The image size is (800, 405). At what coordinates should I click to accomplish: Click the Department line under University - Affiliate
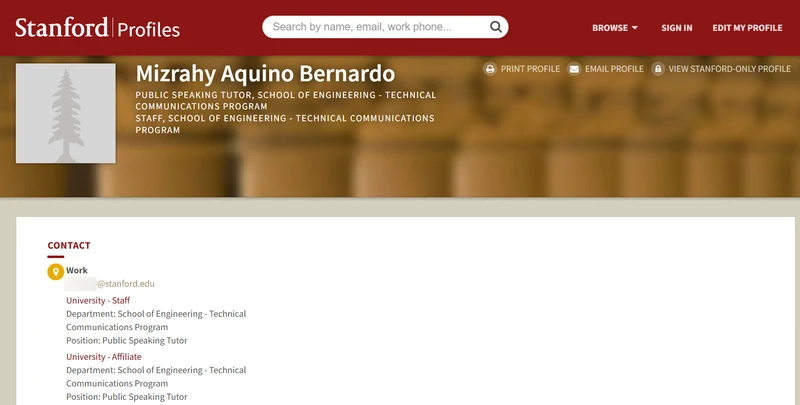pyautogui.click(x=156, y=377)
